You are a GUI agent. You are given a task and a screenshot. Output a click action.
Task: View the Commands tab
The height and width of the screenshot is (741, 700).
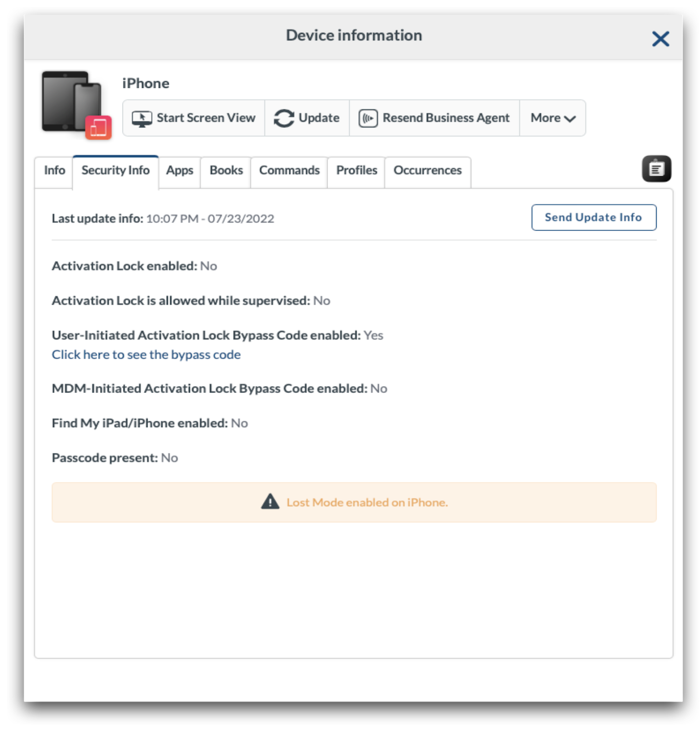289,170
